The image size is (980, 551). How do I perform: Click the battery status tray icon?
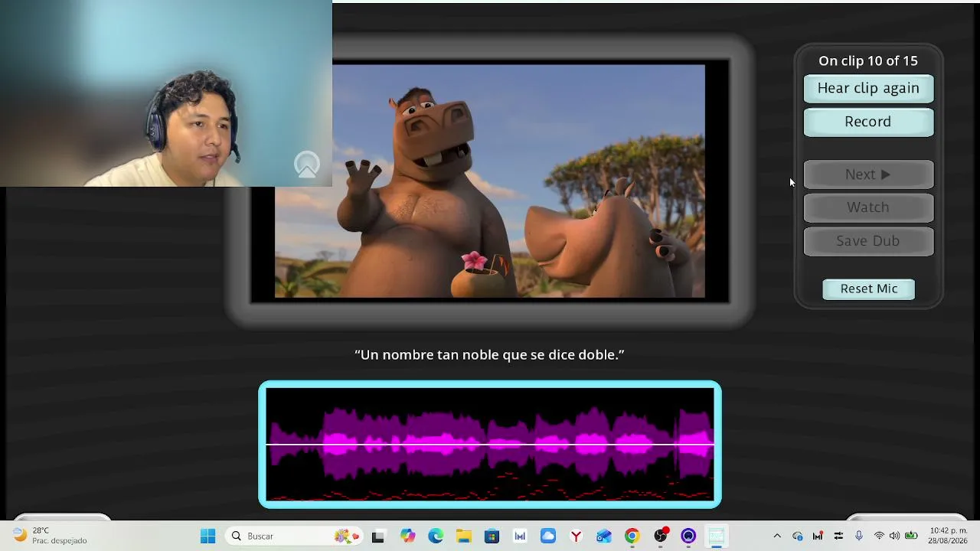(911, 536)
